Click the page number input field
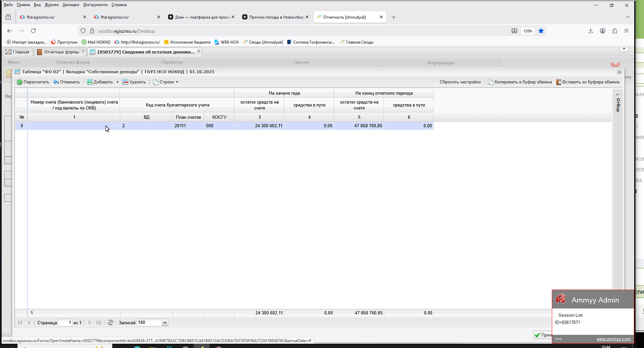644x348 pixels. tap(66, 323)
